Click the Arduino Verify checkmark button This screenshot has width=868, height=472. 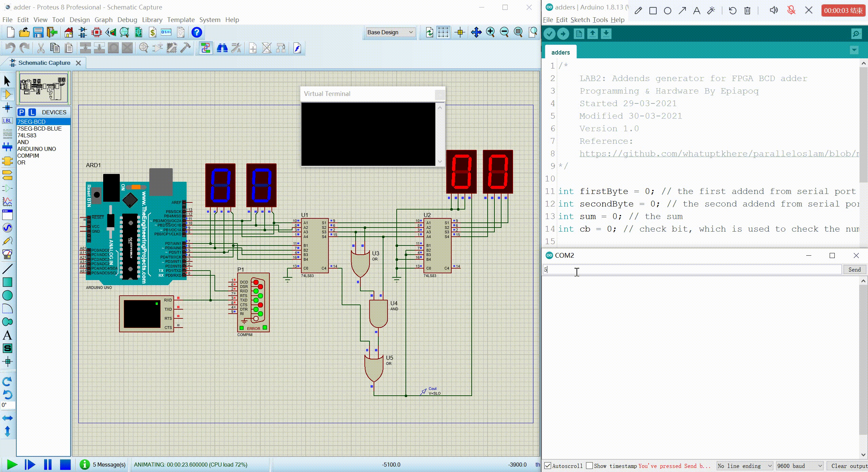[549, 34]
